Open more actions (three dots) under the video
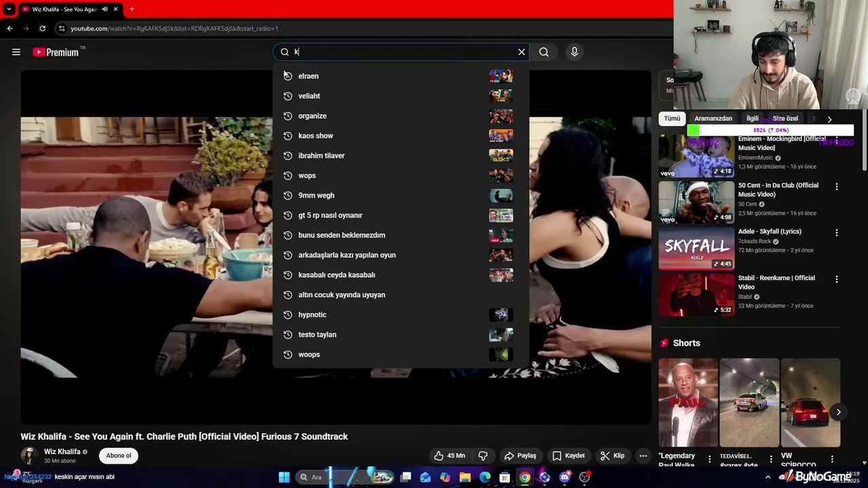The image size is (868, 488). (643, 455)
